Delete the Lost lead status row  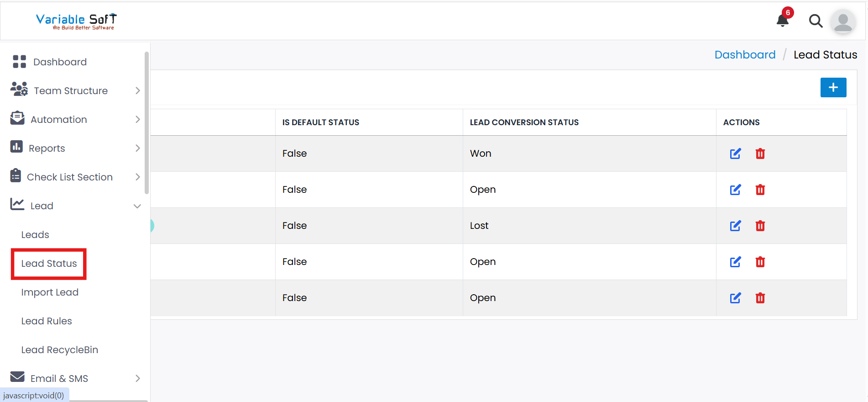coord(760,226)
